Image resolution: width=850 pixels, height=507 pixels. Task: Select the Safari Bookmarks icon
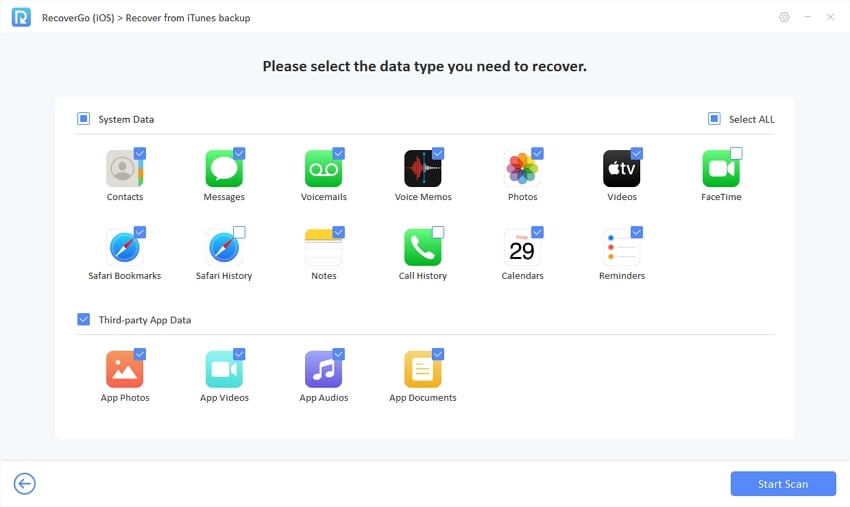point(124,248)
